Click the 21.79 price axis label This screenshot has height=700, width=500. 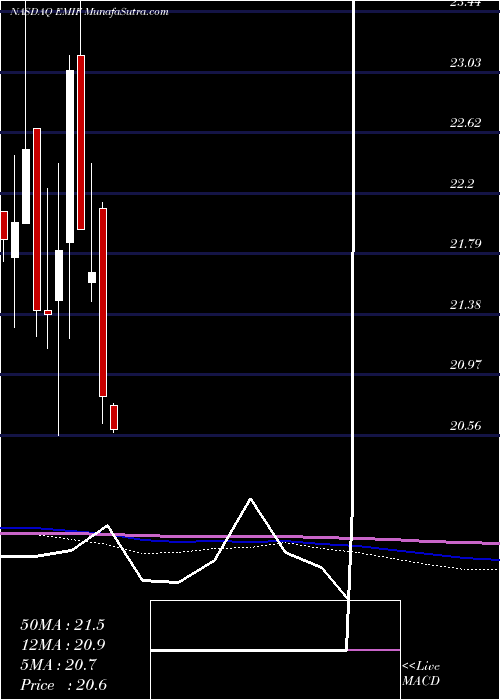tap(465, 244)
